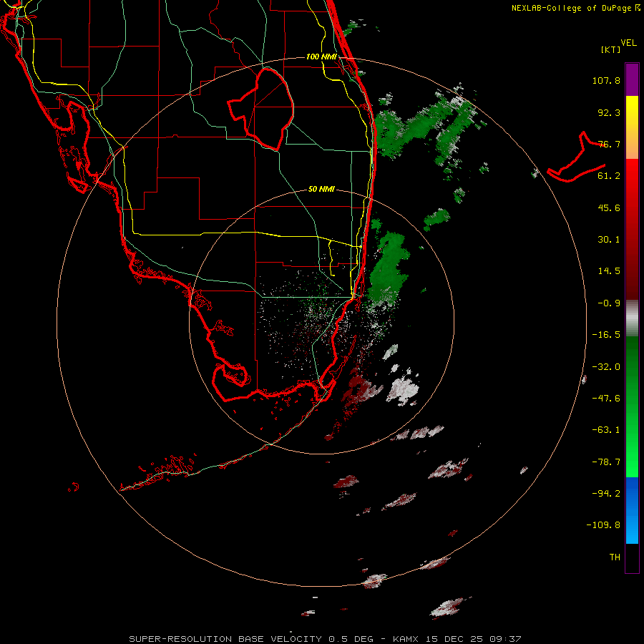Select the 92.3 velocity scale value
644x644 pixels.
(609, 112)
